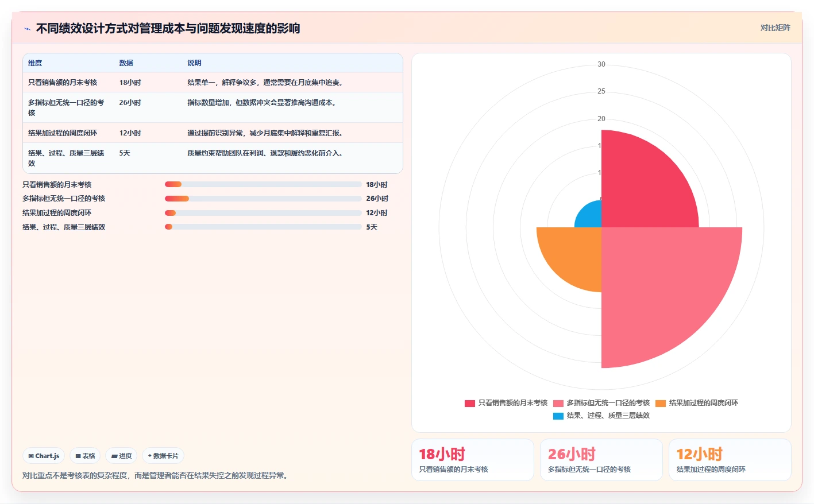The image size is (814, 504).
Task: Click the 进度 tag chip
Action: click(x=121, y=456)
